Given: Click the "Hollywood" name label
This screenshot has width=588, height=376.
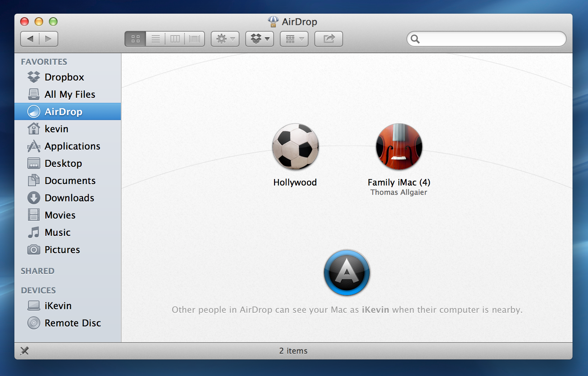Looking at the screenshot, I should (295, 182).
